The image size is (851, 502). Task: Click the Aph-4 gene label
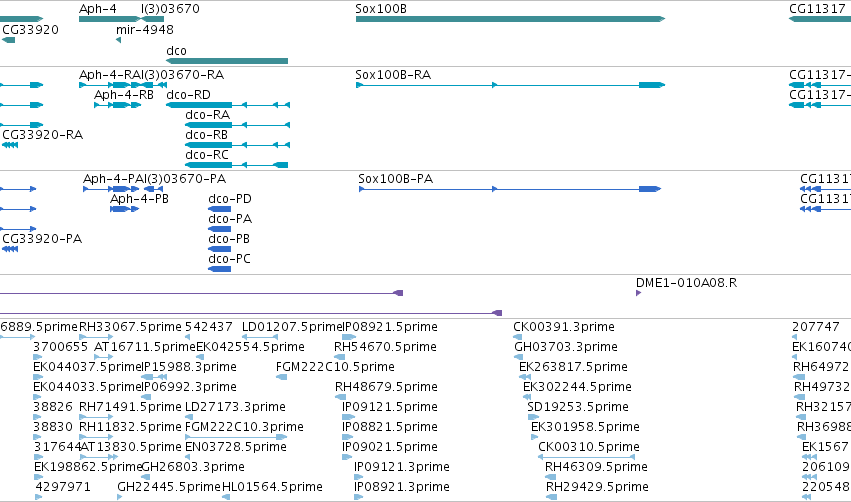(98, 9)
